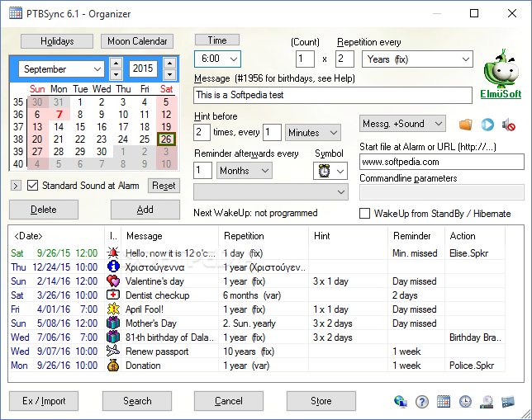Screen dimensions: 532x420
Task: Open Ex / Import
Action: click(x=44, y=401)
